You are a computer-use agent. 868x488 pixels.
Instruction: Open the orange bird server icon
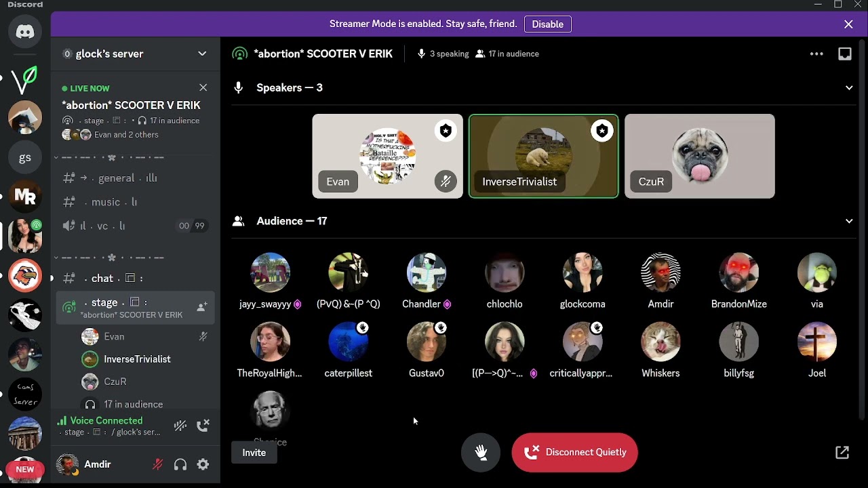click(x=25, y=275)
